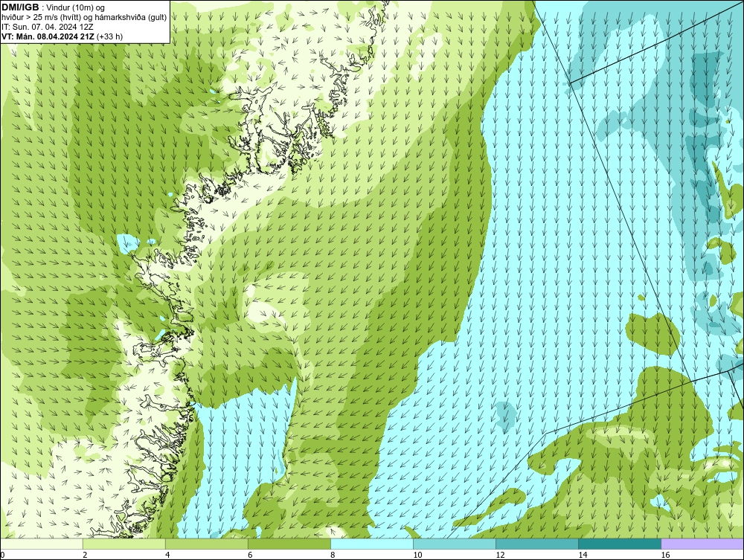This screenshot has width=744, height=560.
Task: Click the 6–8 m/s dark green legend band
Action: coord(289,544)
